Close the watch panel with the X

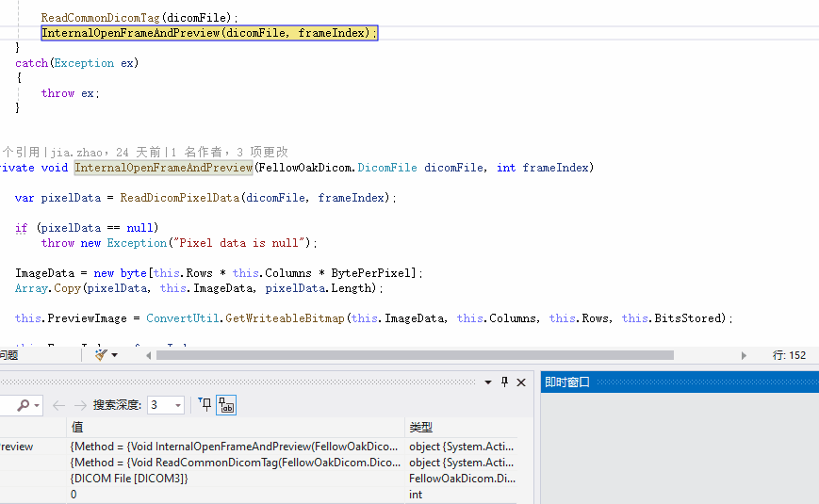521,382
